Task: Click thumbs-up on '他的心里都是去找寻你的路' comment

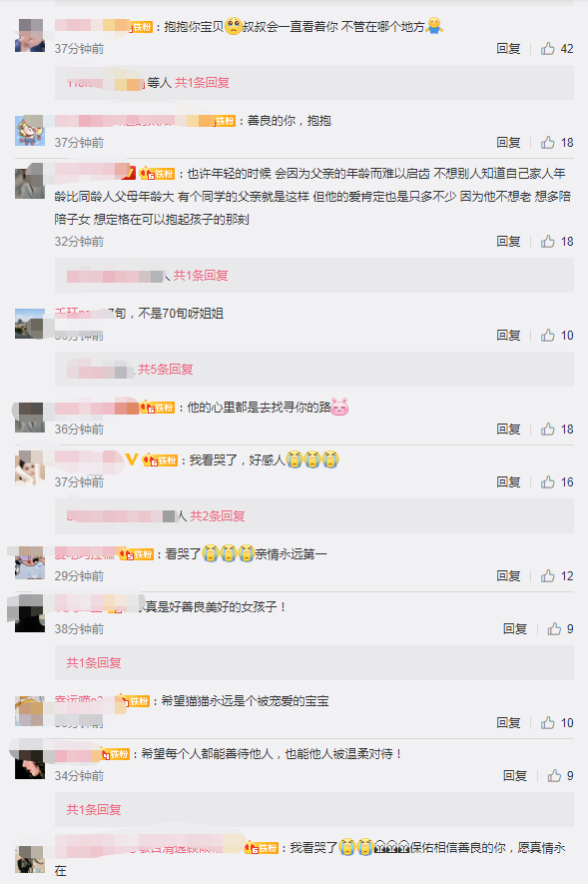Action: (x=547, y=430)
